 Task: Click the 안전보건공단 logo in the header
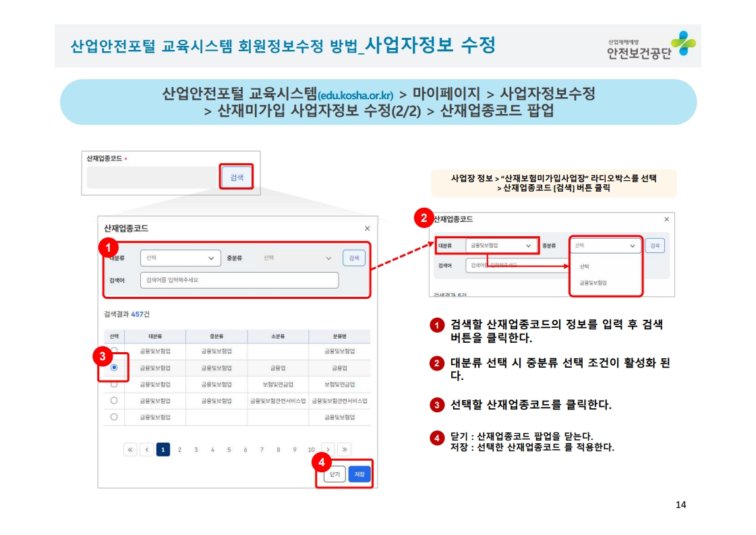[650, 45]
